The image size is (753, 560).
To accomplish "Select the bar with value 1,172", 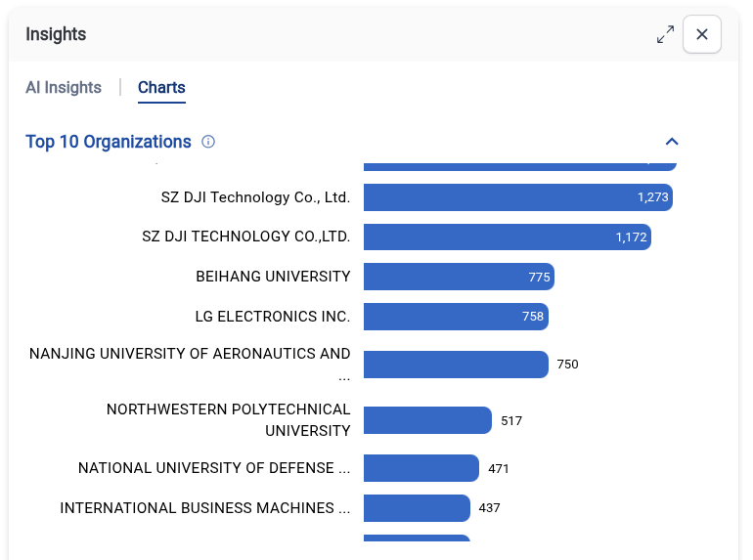I will (x=508, y=237).
